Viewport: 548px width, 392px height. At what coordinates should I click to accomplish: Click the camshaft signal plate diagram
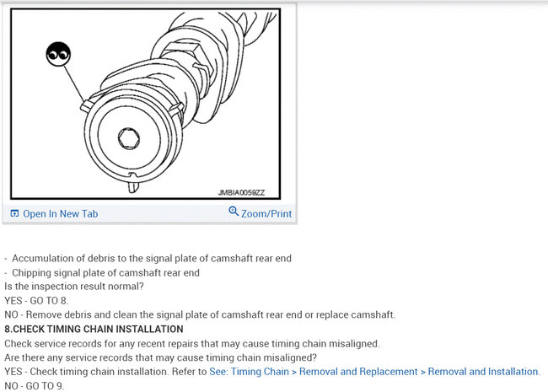pyautogui.click(x=145, y=104)
